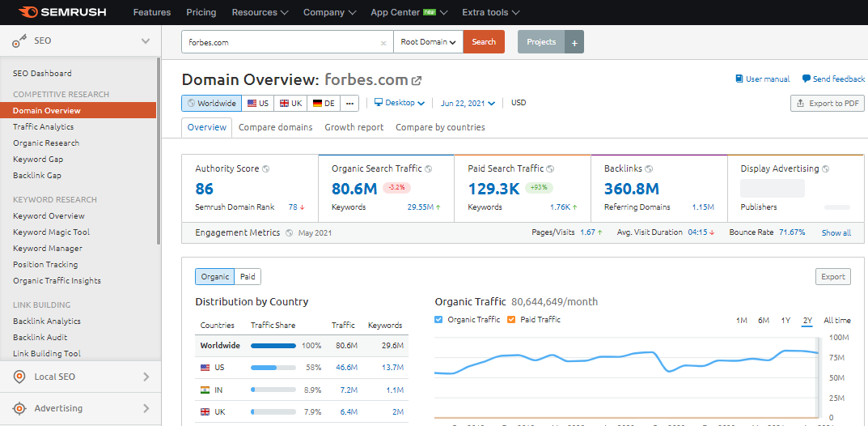
Task: Collapse the SEO sidebar section
Action: click(x=146, y=41)
